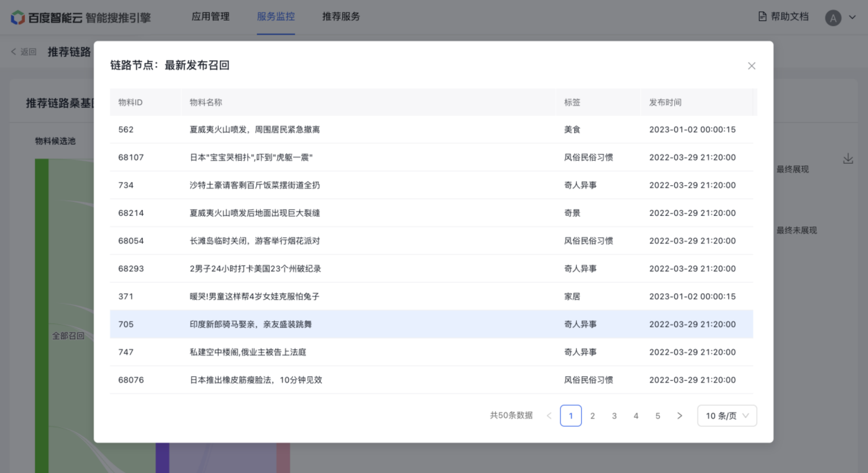Select row with ID 562
Viewport: 868px width, 473px height.
click(431, 129)
